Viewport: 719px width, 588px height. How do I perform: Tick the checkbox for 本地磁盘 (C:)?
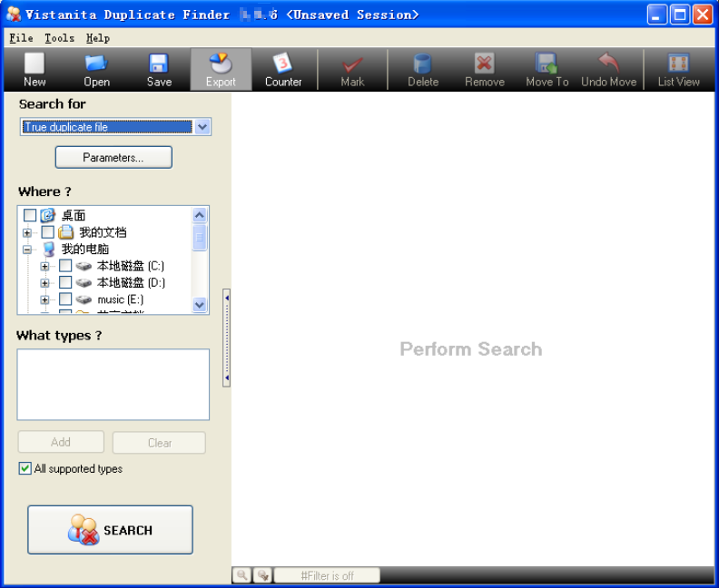click(x=65, y=266)
